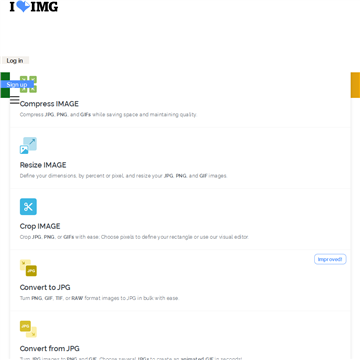
Task: Open the hamburger menu icon
Action: 15,100
